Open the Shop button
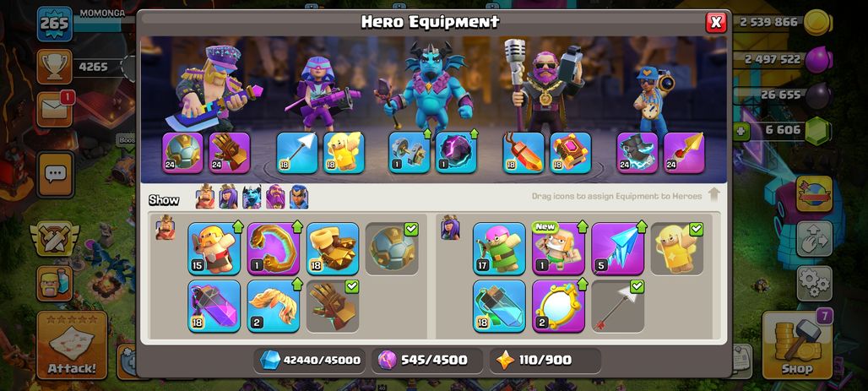Viewport: 868px width, 391px height. (797, 345)
